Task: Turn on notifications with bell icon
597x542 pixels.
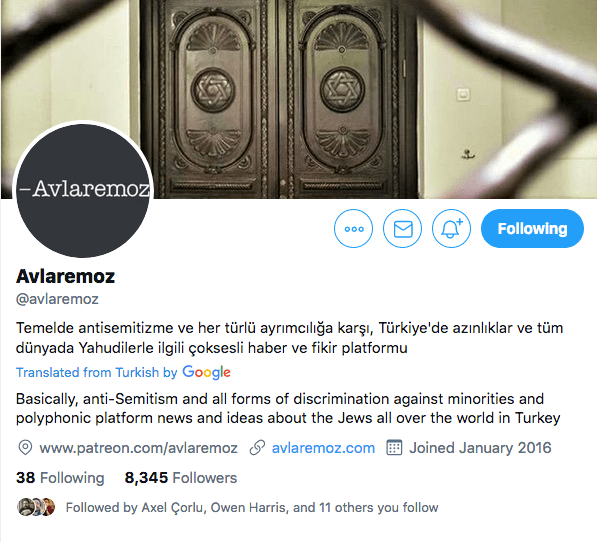Action: (451, 229)
